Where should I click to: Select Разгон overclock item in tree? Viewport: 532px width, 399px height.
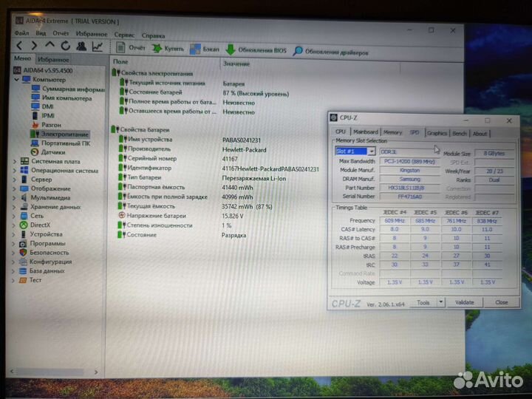pos(51,125)
